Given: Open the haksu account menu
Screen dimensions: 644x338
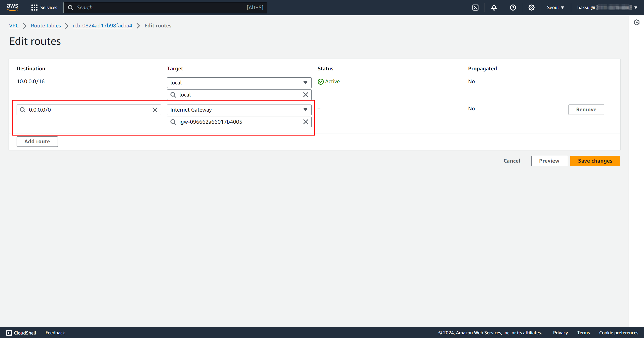Looking at the screenshot, I should point(607,8).
